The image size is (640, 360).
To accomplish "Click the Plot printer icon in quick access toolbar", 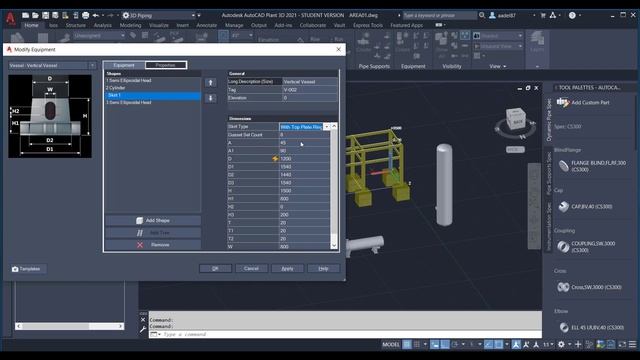I will pyautogui.click(x=85, y=16).
